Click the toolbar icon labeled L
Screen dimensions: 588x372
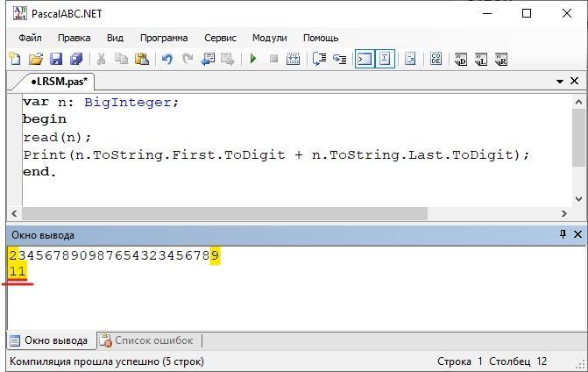click(x=481, y=60)
